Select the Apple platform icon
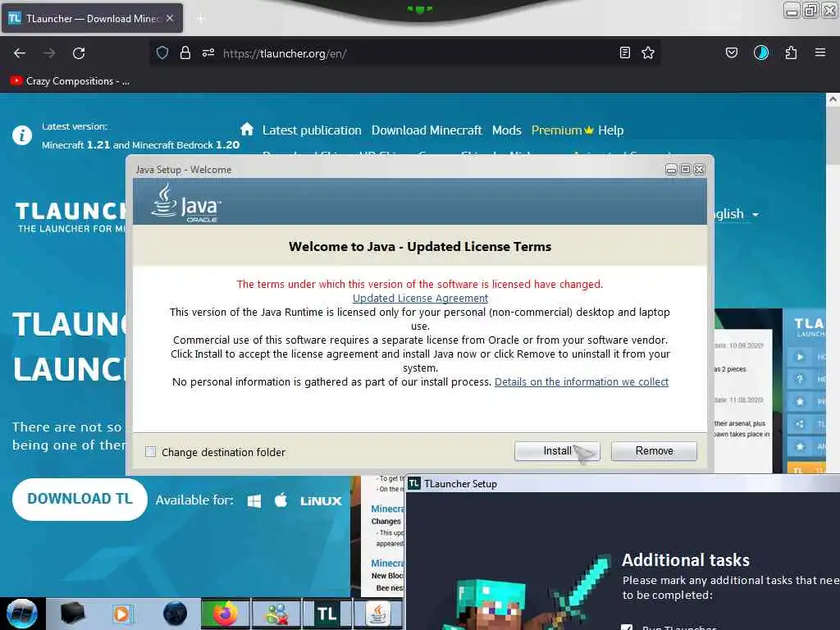The height and width of the screenshot is (630, 840). (281, 500)
